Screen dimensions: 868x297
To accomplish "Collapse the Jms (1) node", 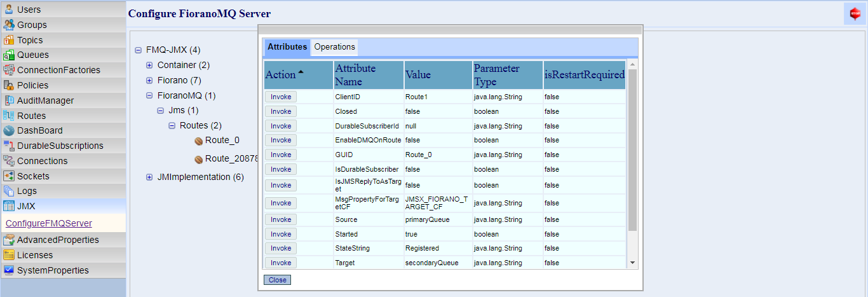I will click(x=161, y=111).
